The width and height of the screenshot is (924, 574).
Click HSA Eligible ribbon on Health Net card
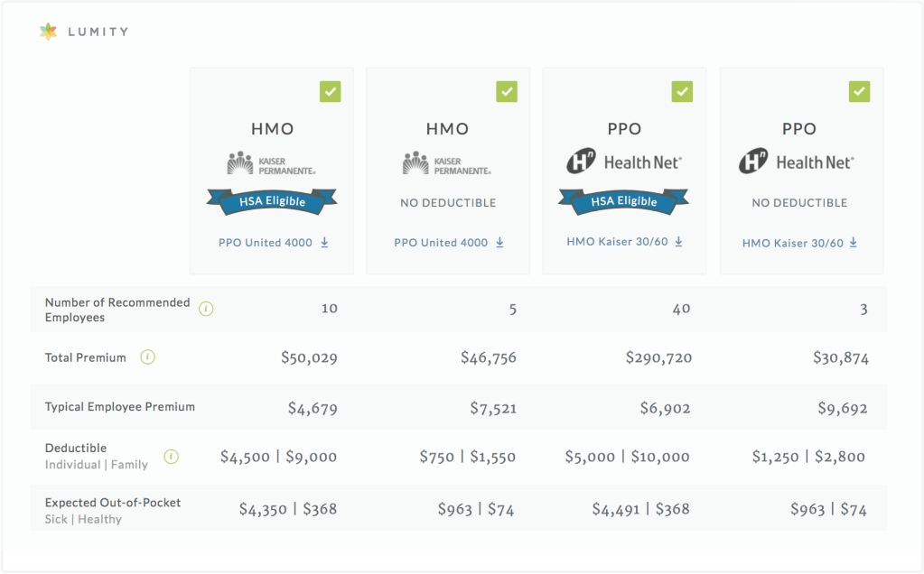(623, 201)
